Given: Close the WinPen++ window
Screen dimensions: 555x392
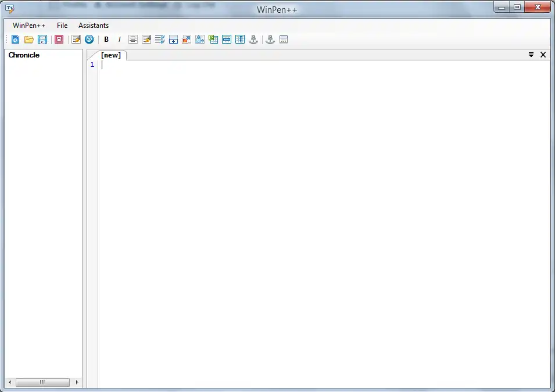Looking at the screenshot, I should (538, 8).
